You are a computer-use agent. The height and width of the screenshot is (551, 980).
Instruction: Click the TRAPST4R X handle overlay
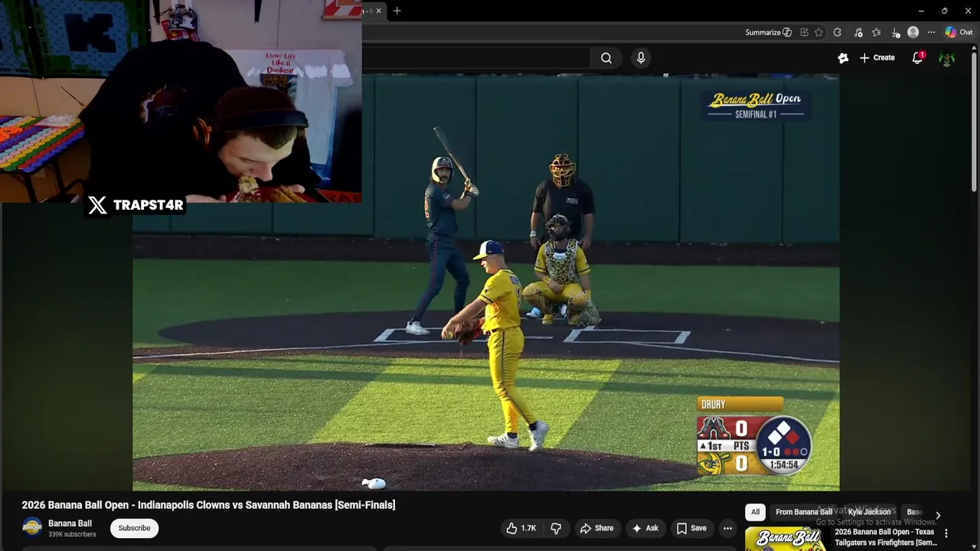(x=136, y=205)
